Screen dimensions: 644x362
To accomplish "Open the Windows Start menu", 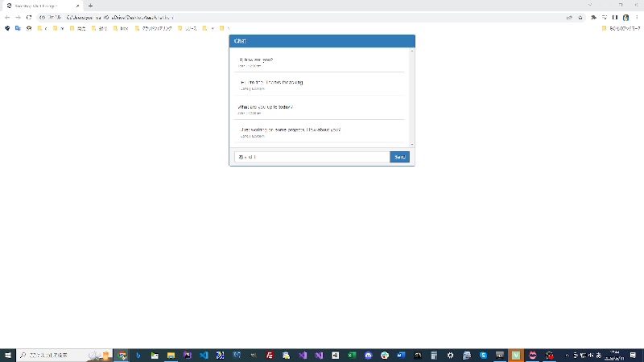I will [x=7, y=355].
